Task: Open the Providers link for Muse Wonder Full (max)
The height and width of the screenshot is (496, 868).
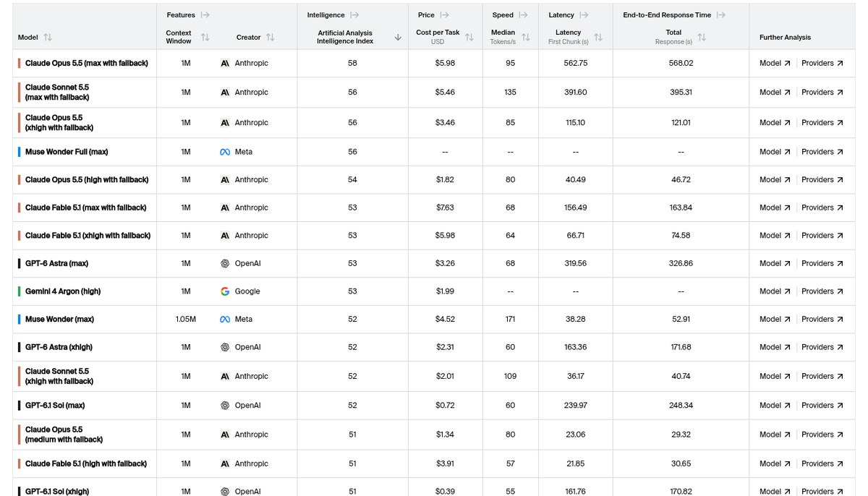Action: click(822, 152)
